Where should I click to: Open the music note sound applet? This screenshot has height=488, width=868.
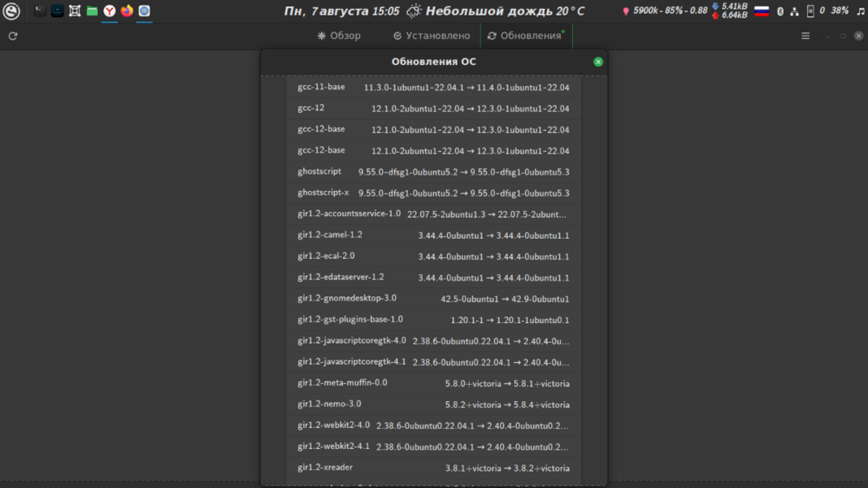860,11
